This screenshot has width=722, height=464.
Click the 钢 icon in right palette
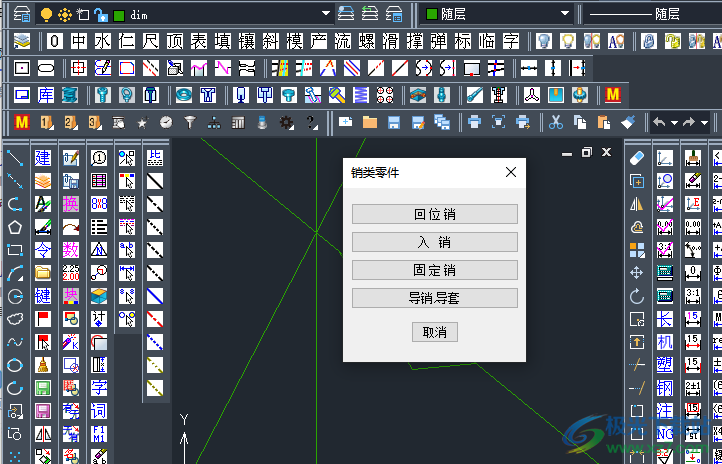[665, 388]
